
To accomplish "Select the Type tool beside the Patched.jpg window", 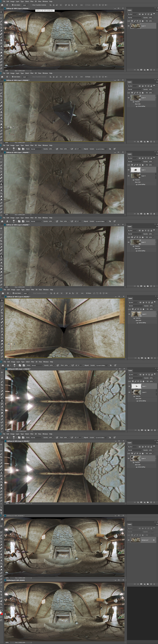I will click(1, 595).
